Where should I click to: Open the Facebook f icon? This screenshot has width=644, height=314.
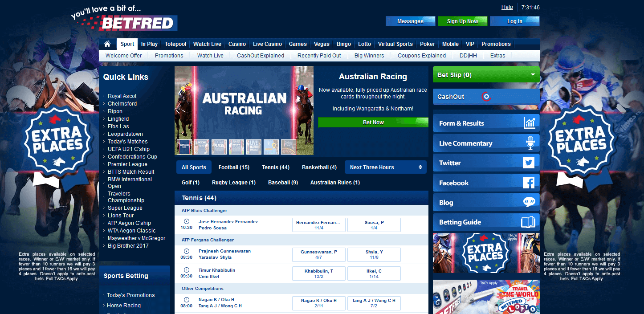coord(529,183)
